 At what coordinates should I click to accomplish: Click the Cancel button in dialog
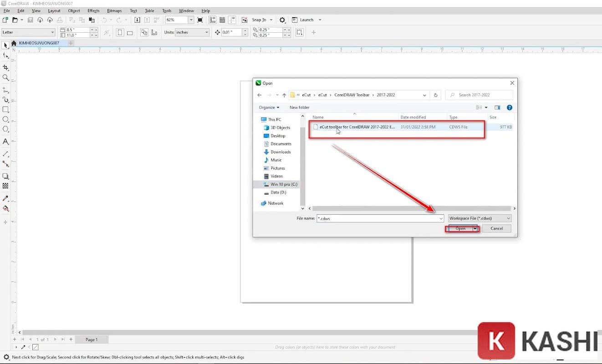click(496, 228)
